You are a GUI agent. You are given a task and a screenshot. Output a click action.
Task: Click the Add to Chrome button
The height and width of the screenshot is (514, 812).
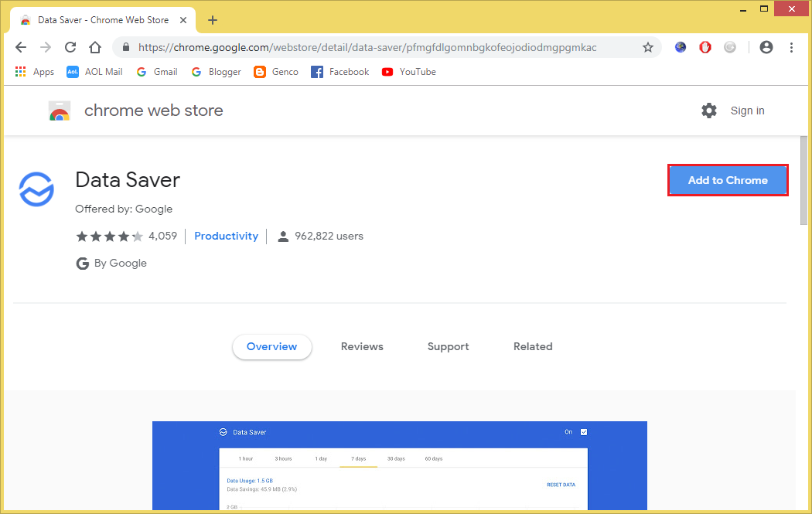tap(728, 180)
